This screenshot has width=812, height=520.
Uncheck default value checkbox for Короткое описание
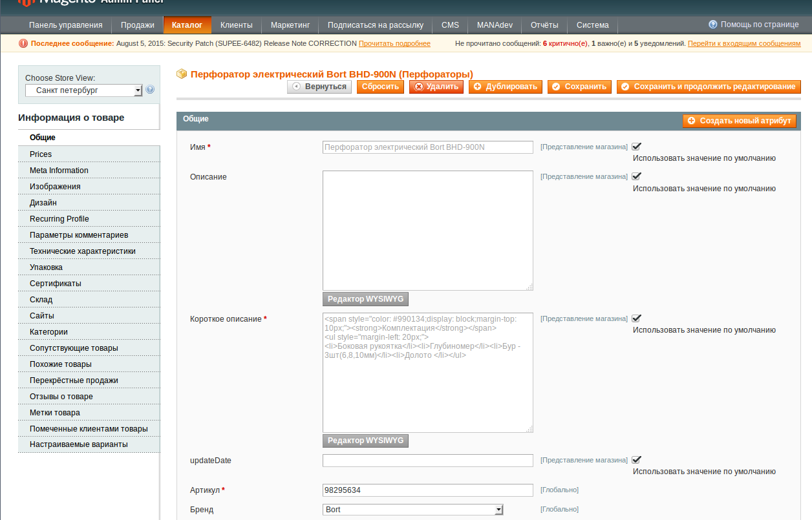coord(636,318)
